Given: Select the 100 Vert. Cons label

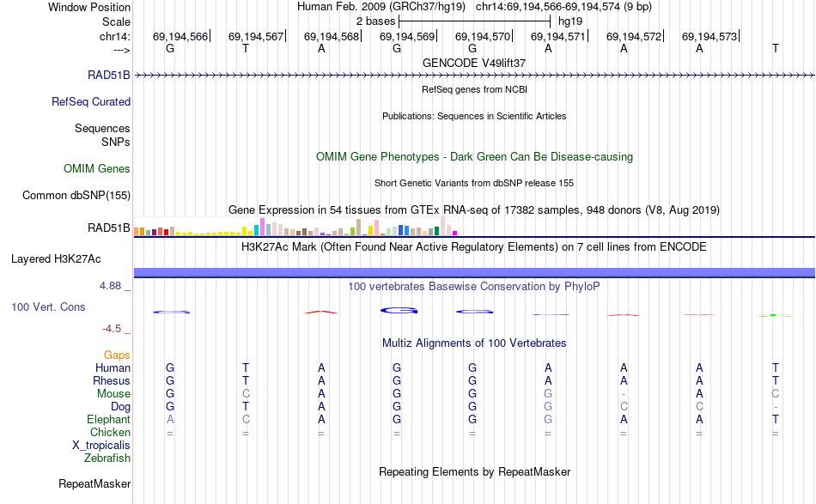Looking at the screenshot, I should tap(48, 307).
